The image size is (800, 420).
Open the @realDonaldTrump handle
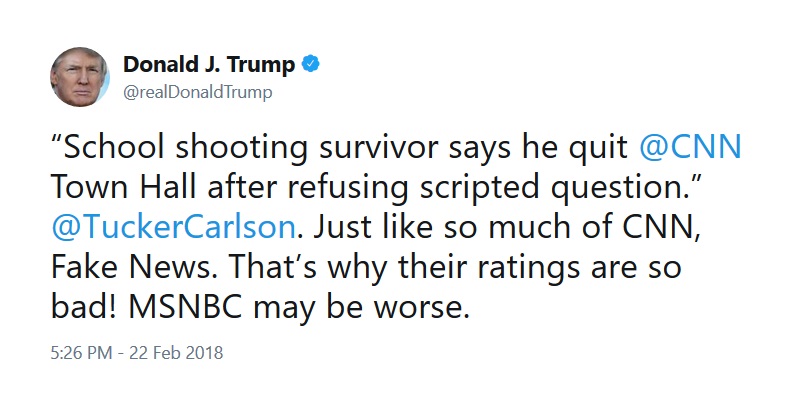[198, 92]
